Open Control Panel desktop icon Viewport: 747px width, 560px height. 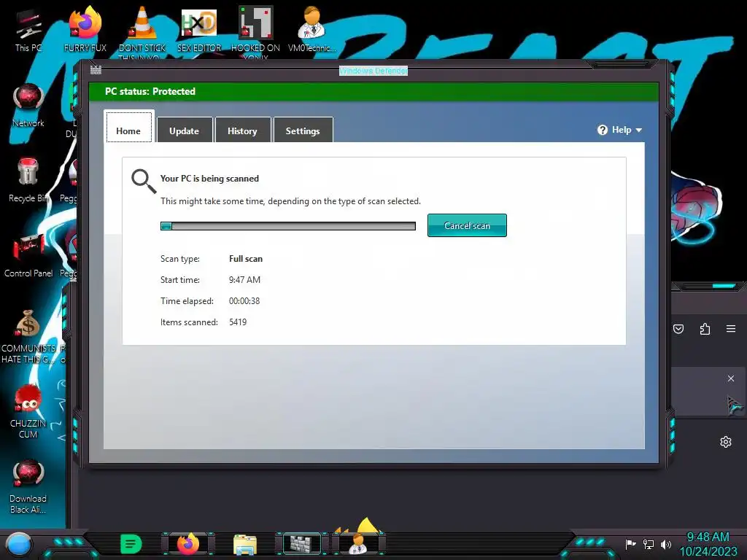(x=28, y=255)
